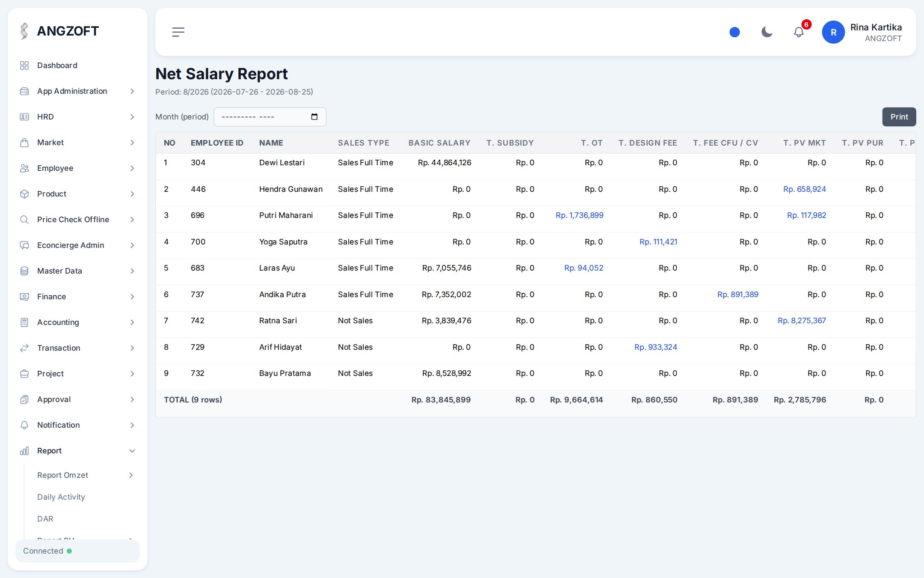This screenshot has height=578, width=924.
Task: Expand the Approval menu chevron
Action: pos(132,399)
